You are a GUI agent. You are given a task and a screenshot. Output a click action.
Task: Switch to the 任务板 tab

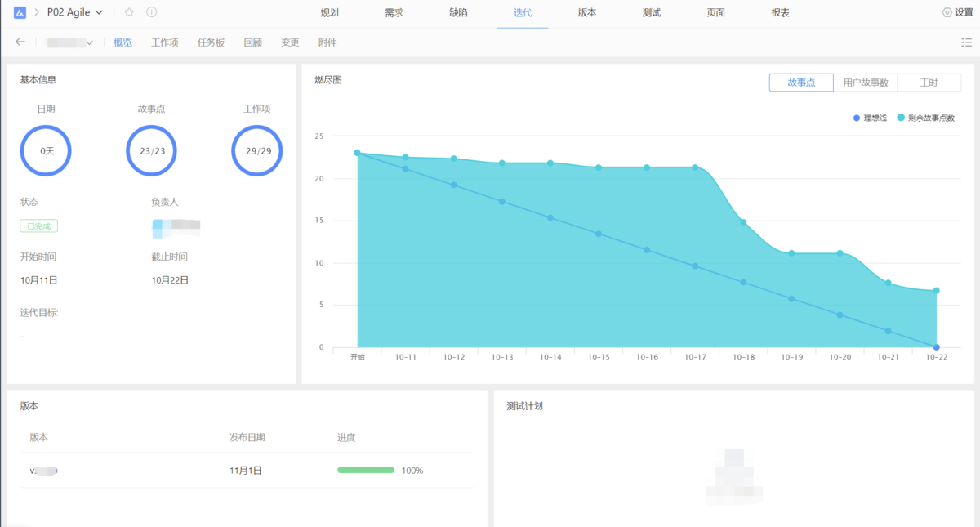pyautogui.click(x=210, y=42)
